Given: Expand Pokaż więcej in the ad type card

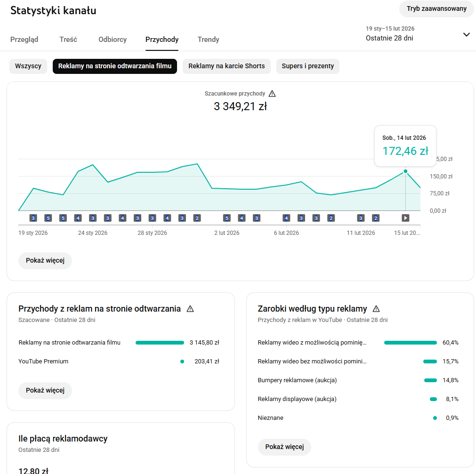Looking at the screenshot, I should (x=284, y=447).
